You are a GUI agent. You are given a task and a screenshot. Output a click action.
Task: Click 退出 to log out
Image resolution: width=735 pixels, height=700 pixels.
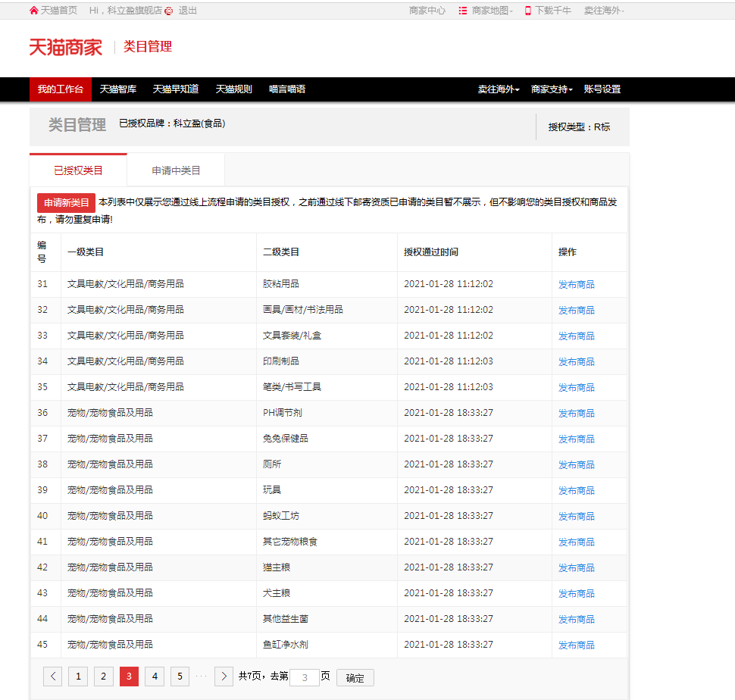(187, 11)
